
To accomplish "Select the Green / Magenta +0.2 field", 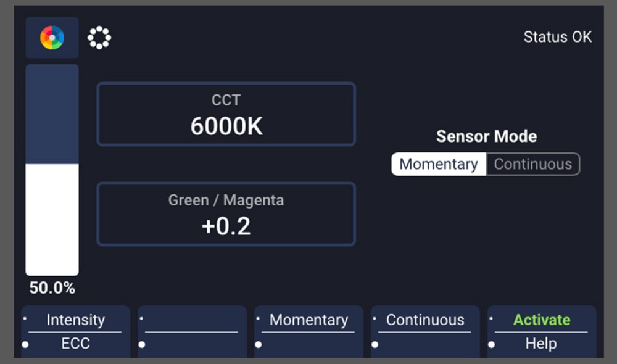I will pyautogui.click(x=226, y=214).
